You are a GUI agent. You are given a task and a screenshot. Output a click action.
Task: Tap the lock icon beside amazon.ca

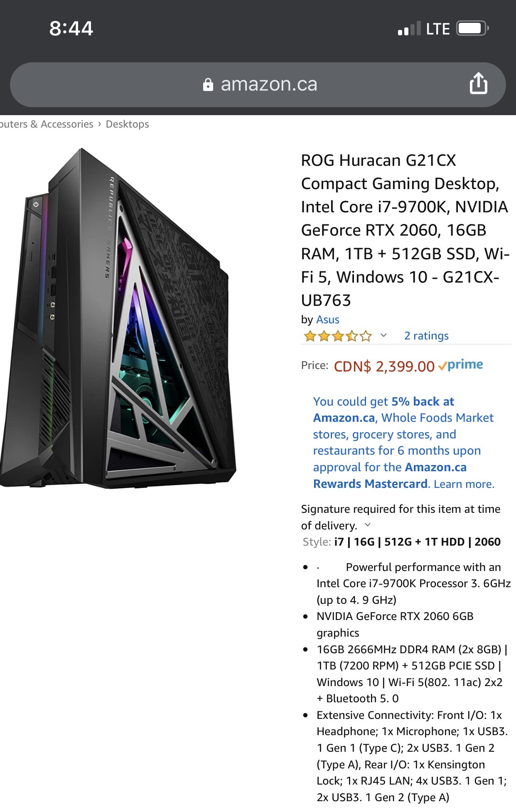coord(208,84)
